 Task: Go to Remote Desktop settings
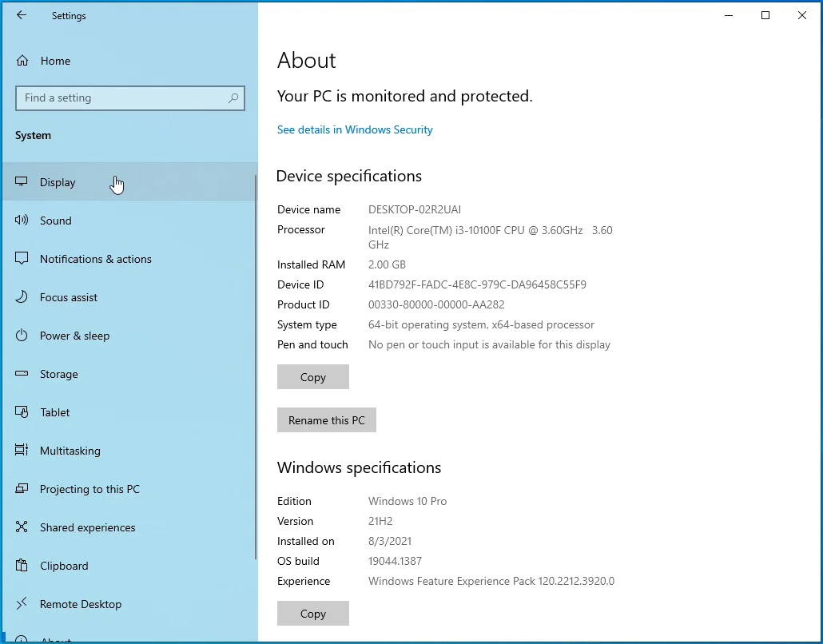pos(129,603)
